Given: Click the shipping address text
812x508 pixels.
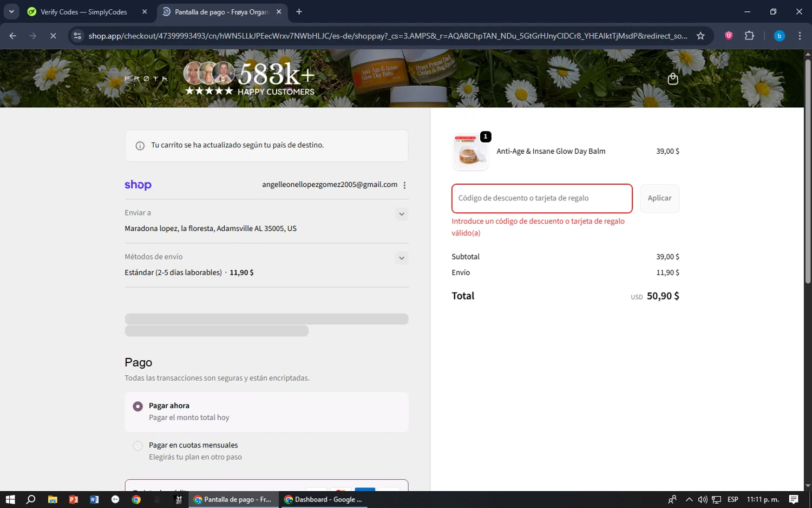Looking at the screenshot, I should (211, 229).
